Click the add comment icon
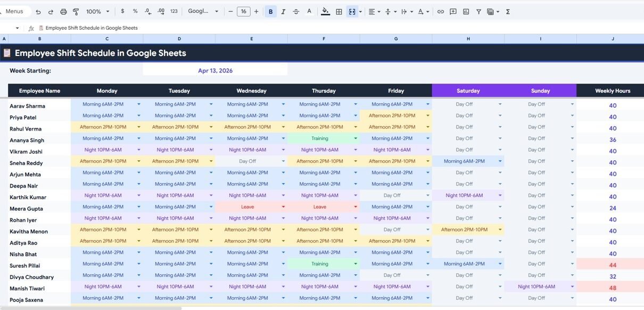Viewport: 644px width, 310px height. click(x=453, y=12)
